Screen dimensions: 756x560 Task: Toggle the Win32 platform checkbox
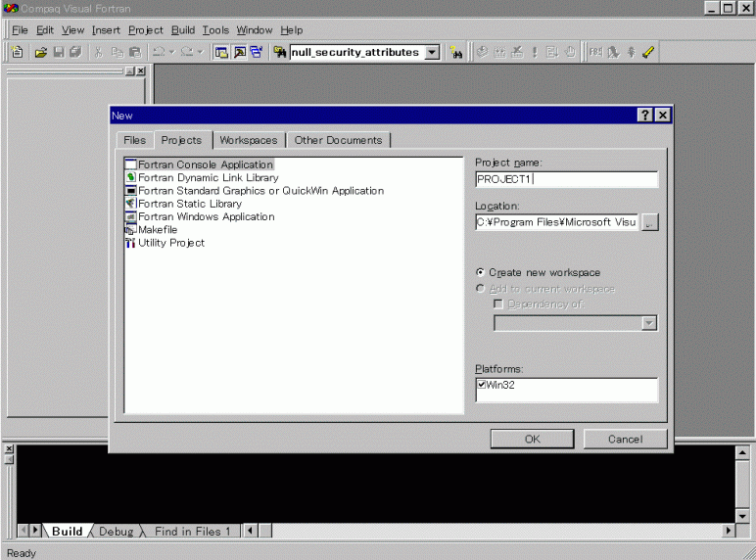point(481,384)
